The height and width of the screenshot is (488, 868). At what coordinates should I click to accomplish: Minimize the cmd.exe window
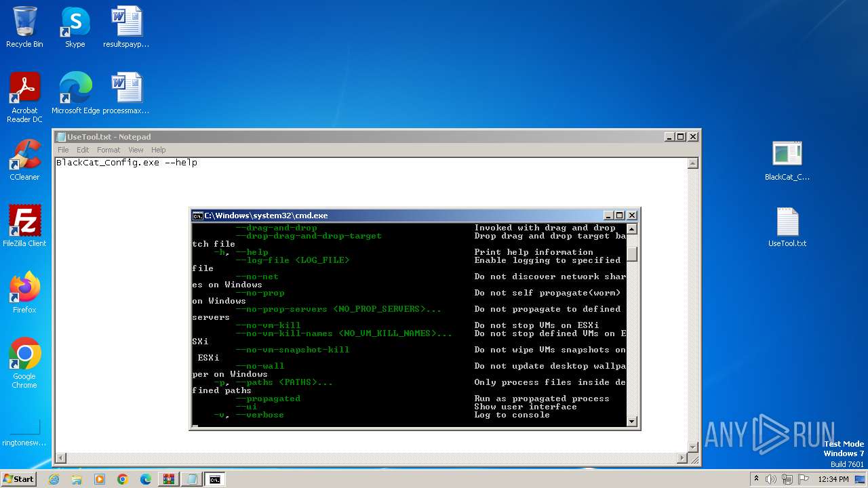609,216
